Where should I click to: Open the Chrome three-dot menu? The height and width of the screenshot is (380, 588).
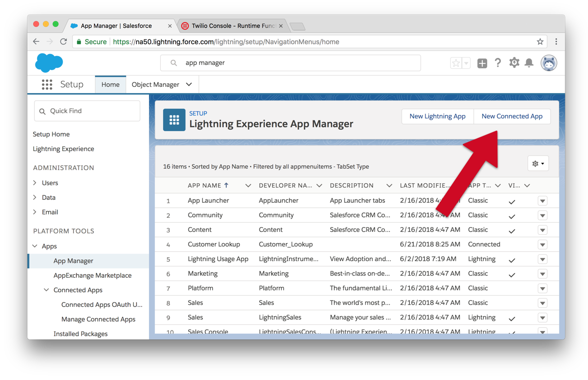point(556,42)
